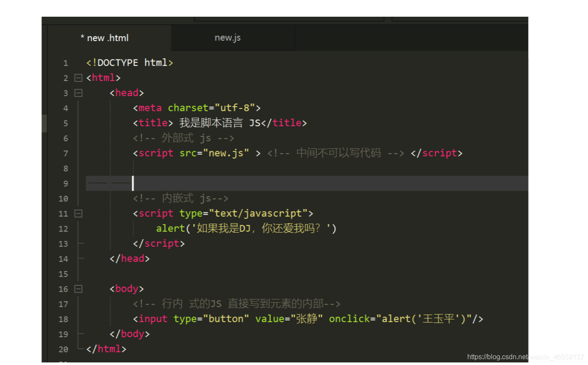588x365 pixels.
Task: Select the DOCTYPE declaration text
Action: [x=129, y=63]
